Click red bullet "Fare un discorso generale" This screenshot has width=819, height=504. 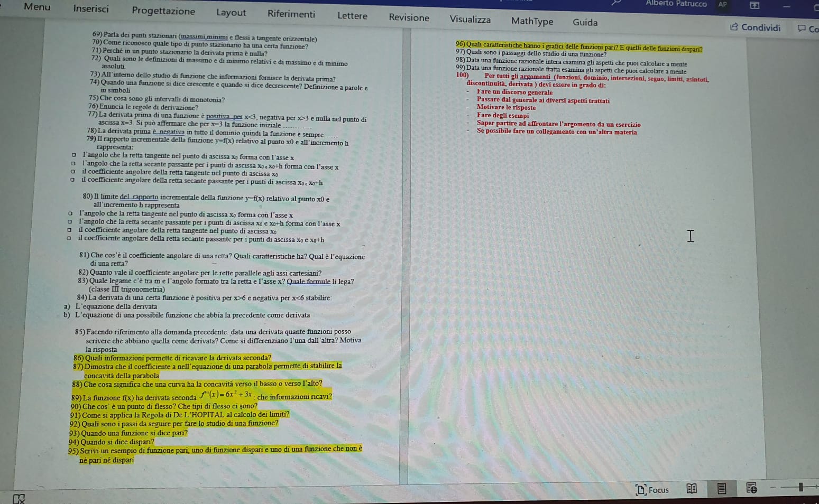tap(514, 92)
